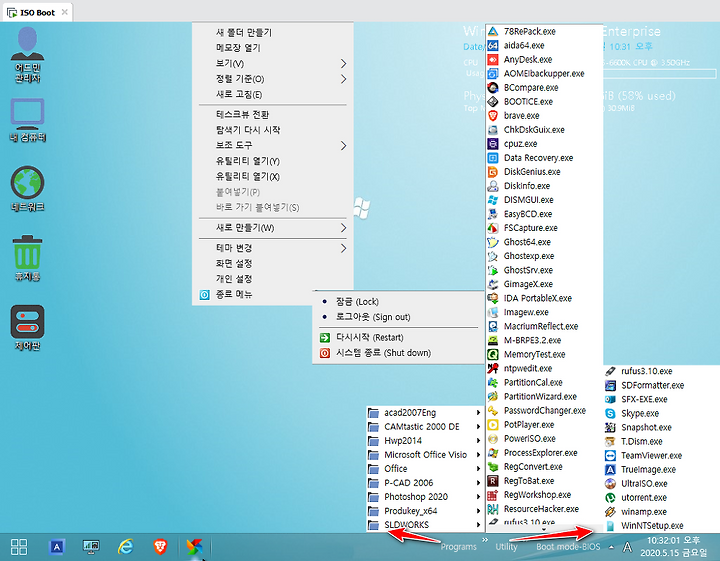Choose 데스크뷰 전환 menu entry

click(x=273, y=114)
